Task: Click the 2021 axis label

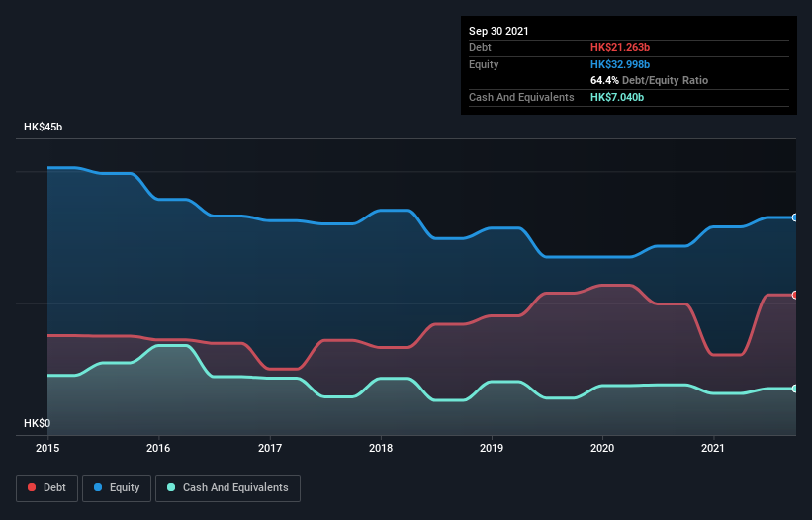Action: point(713,448)
